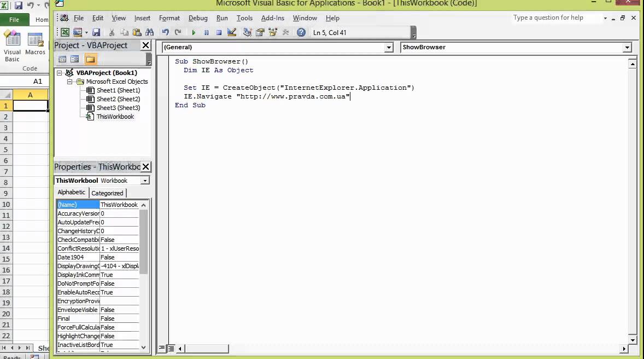Open ThisWorkbook object dropdown in Properties
The width and height of the screenshot is (644, 359).
click(145, 181)
